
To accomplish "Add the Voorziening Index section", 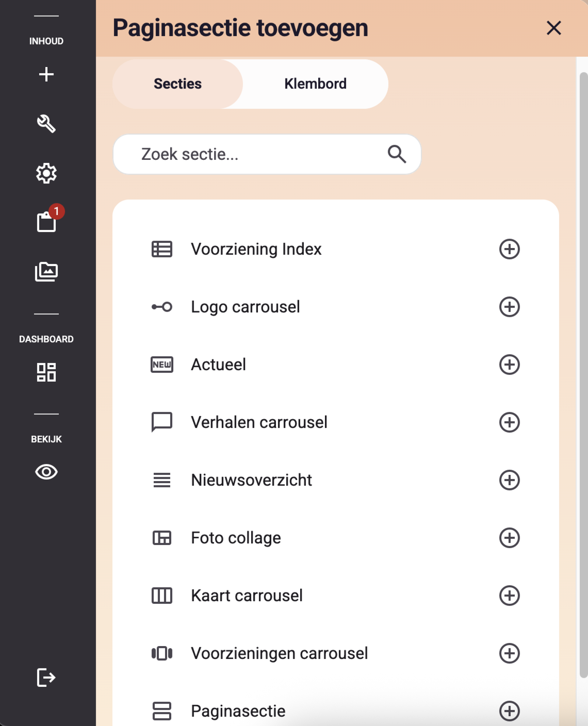I will [509, 249].
